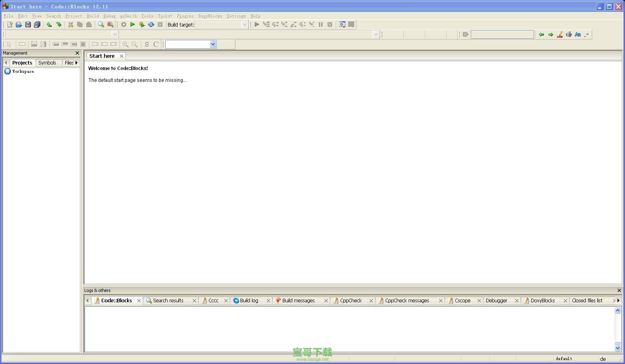Click the Redo green arrow
This screenshot has height=364, width=625.
pos(59,25)
